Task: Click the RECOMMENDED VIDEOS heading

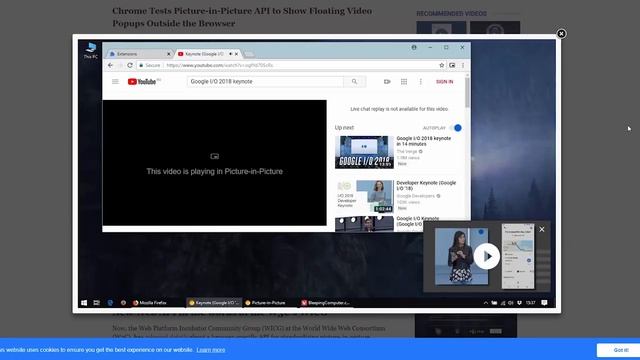Action: tap(451, 14)
